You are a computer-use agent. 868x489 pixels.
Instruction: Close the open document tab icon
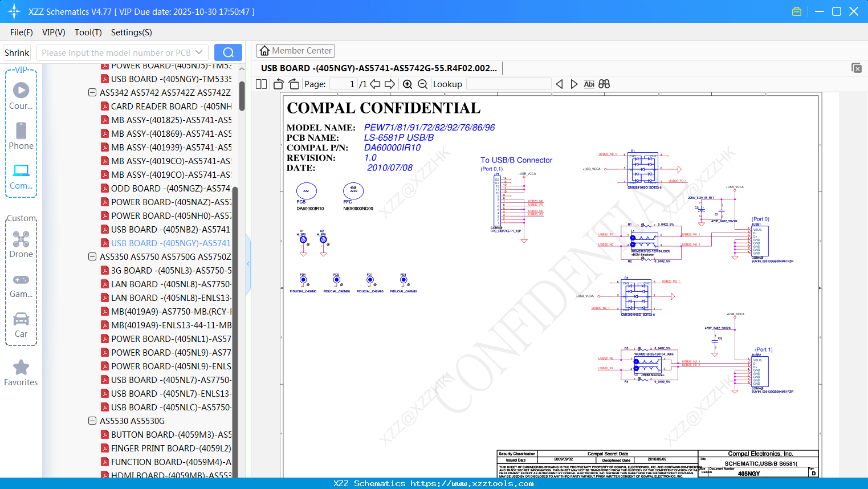coord(857,68)
